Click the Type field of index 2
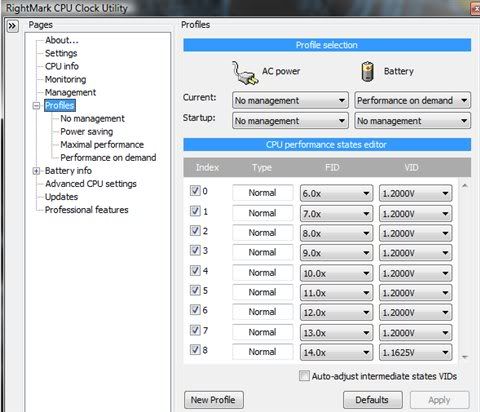This screenshot has height=412, width=480. [263, 233]
